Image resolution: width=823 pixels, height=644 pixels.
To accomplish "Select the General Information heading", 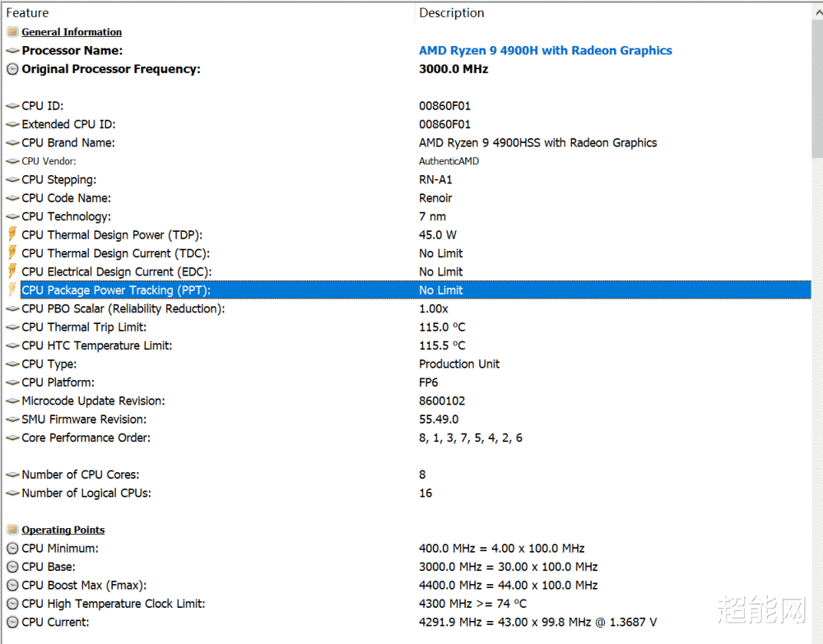I will [72, 32].
